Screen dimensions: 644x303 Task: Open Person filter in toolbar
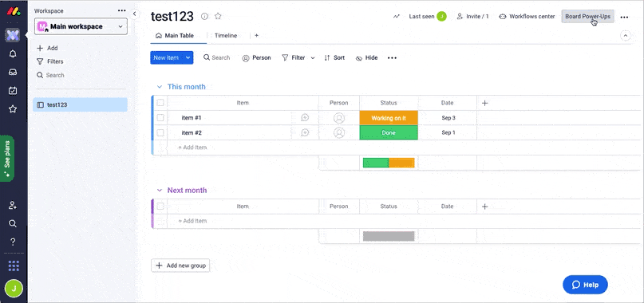pyautogui.click(x=257, y=58)
